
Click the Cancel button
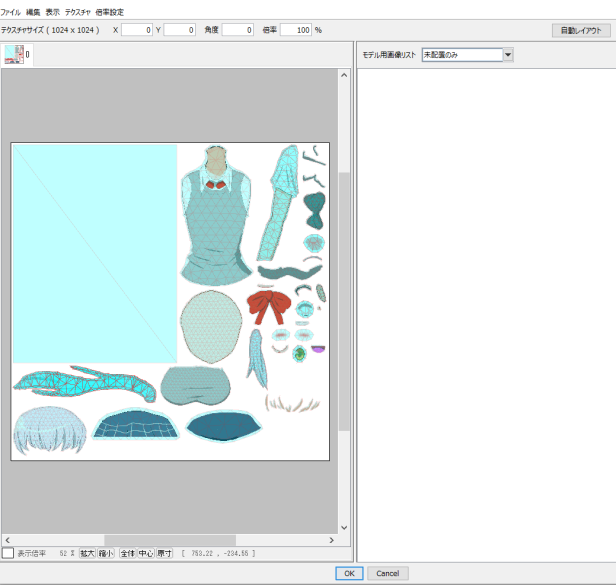tap(387, 574)
